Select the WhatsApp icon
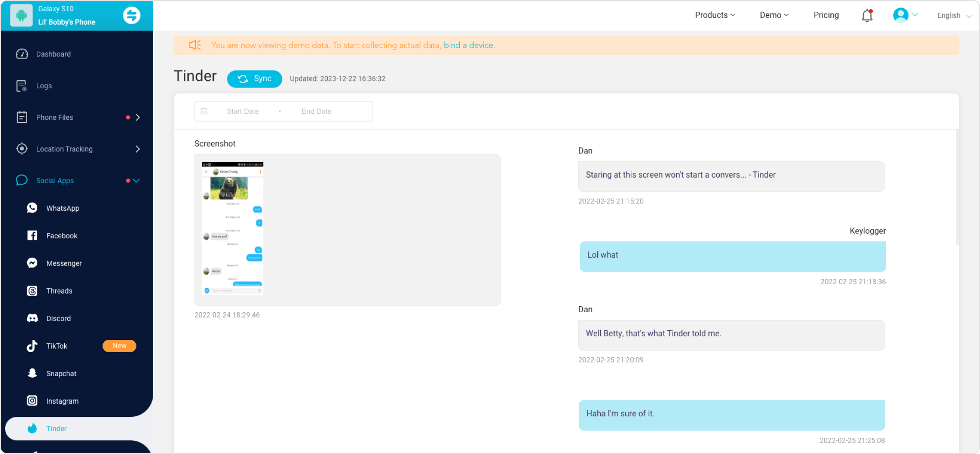 [32, 208]
